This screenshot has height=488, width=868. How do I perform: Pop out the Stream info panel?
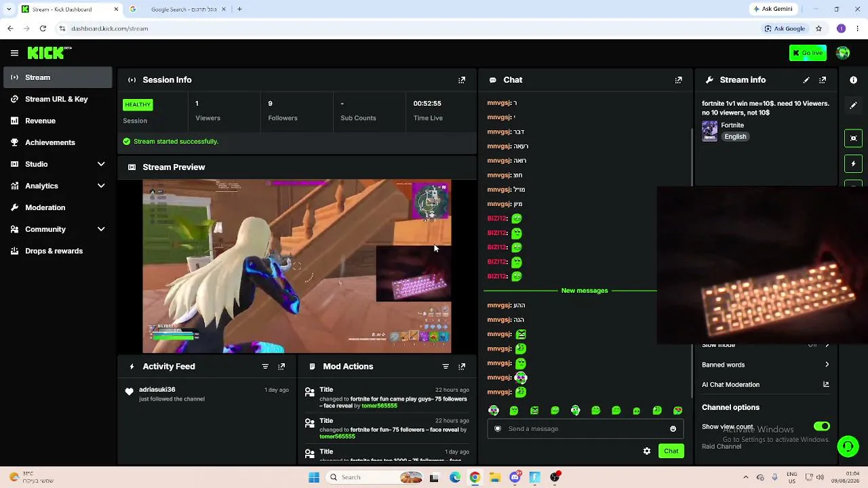823,80
